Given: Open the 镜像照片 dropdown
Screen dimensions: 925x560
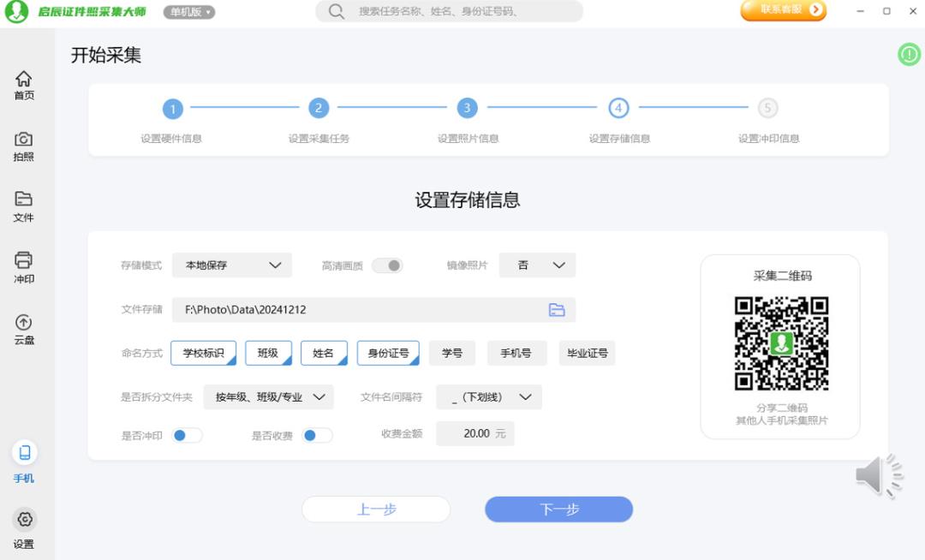Looking at the screenshot, I should click(537, 265).
